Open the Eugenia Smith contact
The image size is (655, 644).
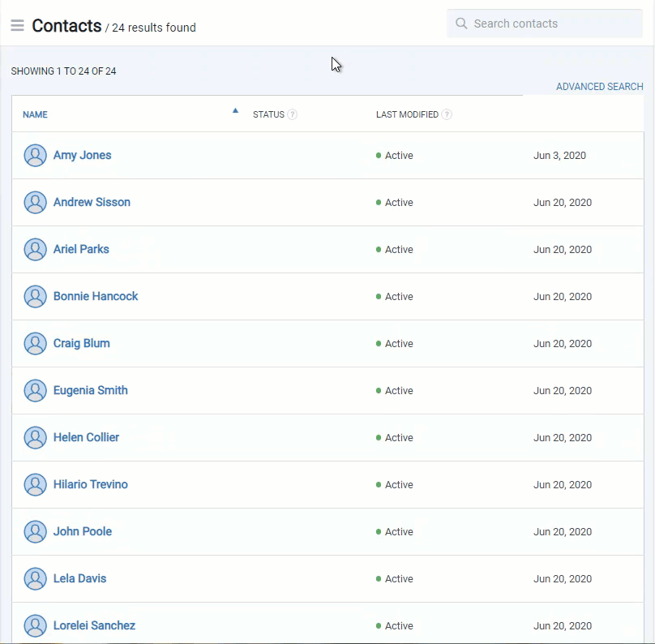click(91, 390)
